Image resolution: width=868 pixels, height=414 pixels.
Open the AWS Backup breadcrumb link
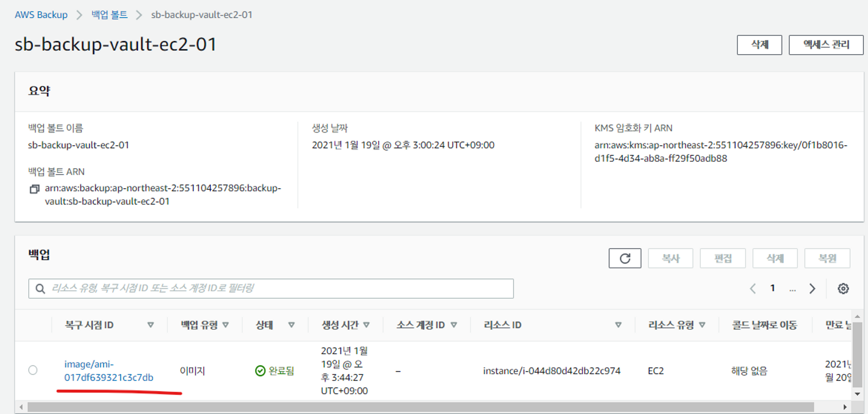click(41, 15)
